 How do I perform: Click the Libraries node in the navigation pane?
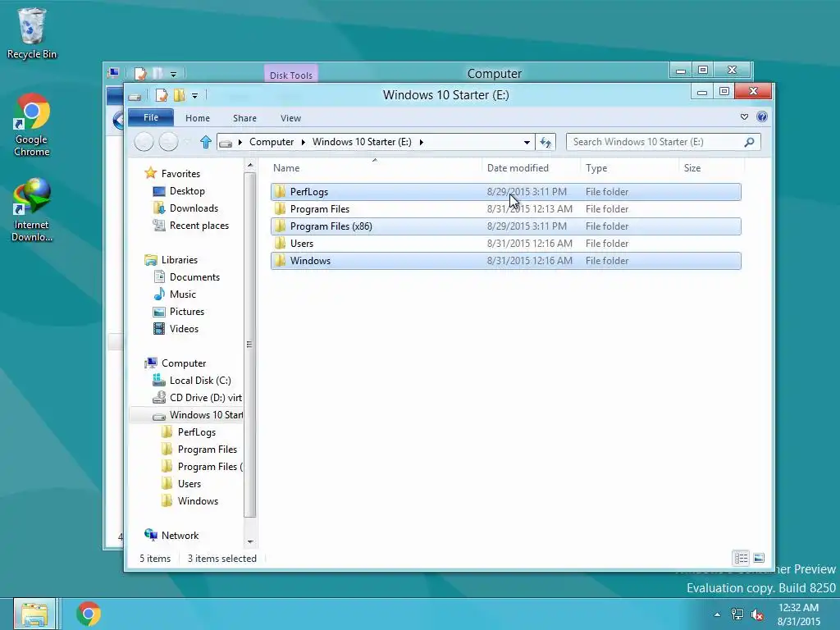[x=180, y=260]
